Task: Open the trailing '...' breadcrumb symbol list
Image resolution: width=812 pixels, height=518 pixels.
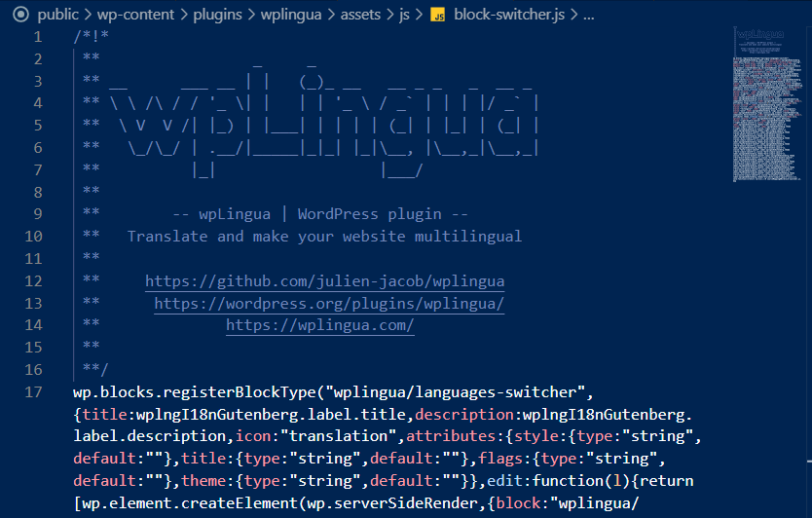Action: coord(589,15)
